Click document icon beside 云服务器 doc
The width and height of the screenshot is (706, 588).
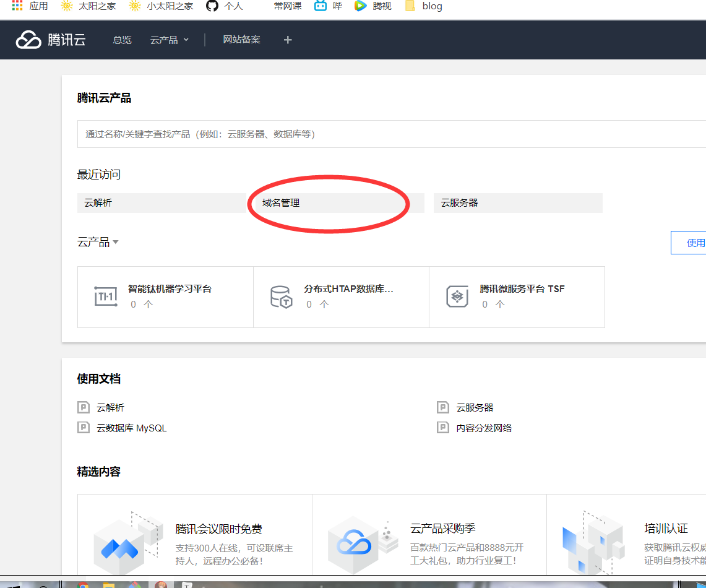coord(443,407)
